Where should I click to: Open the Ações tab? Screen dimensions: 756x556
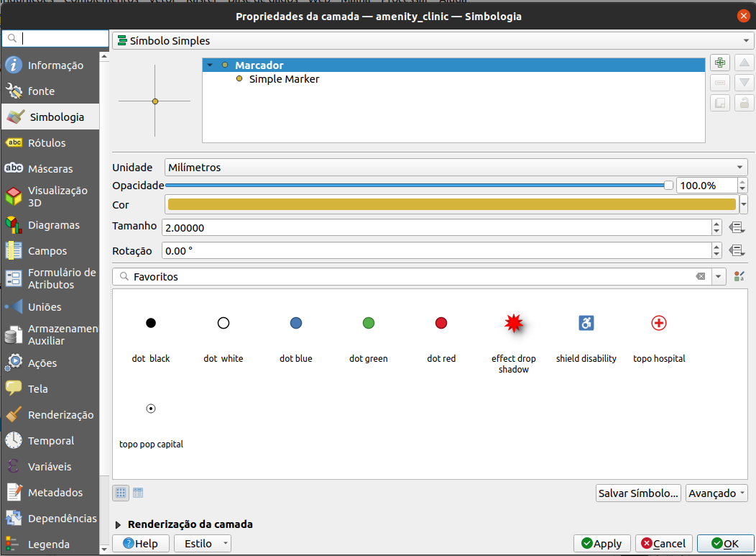50,363
